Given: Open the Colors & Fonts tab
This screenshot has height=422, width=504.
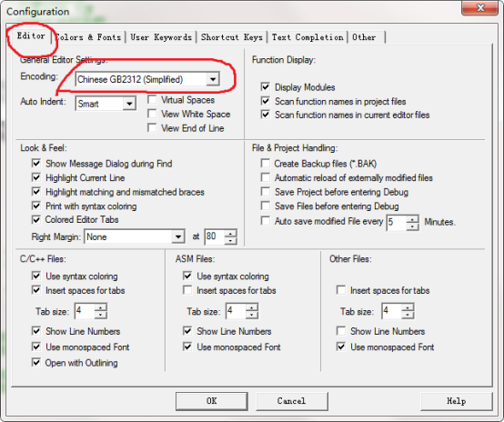Looking at the screenshot, I should (88, 37).
